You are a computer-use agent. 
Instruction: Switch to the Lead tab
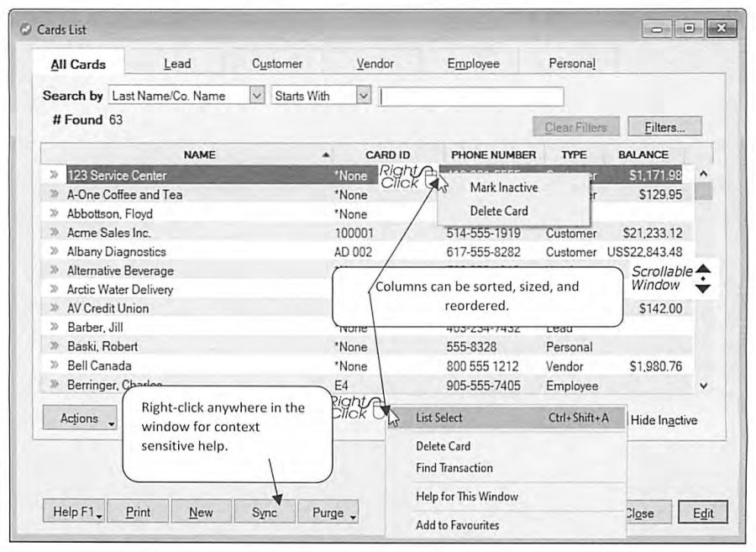click(x=177, y=64)
